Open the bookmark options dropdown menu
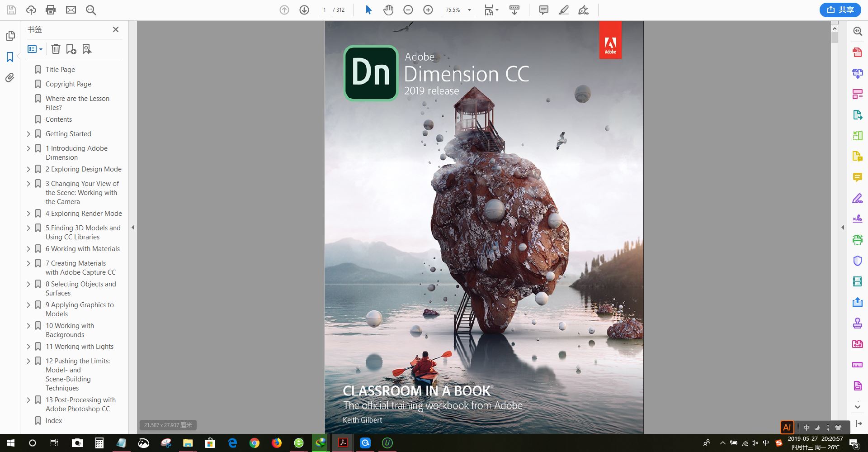 click(35, 49)
